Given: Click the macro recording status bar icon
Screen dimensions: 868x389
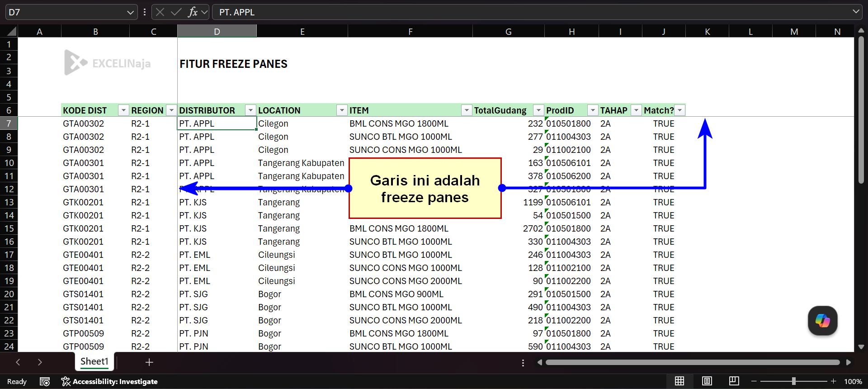Looking at the screenshot, I should coord(45,382).
